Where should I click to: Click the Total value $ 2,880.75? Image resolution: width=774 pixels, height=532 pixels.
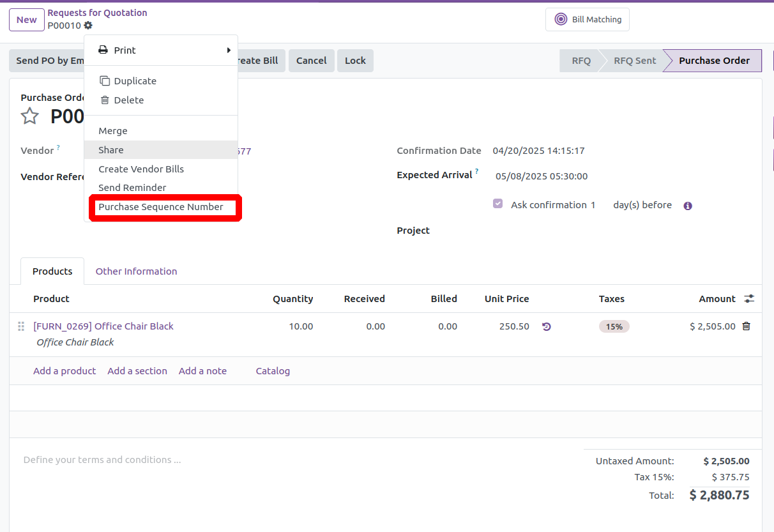click(720, 495)
